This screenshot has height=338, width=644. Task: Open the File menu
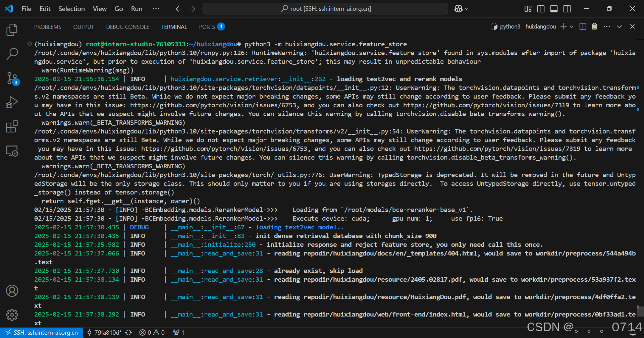click(26, 9)
